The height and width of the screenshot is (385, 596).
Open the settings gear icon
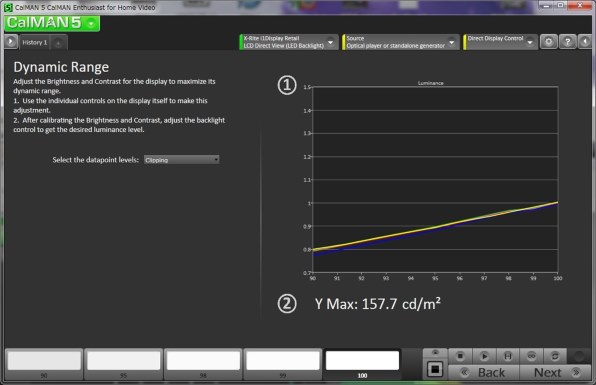pyautogui.click(x=548, y=42)
